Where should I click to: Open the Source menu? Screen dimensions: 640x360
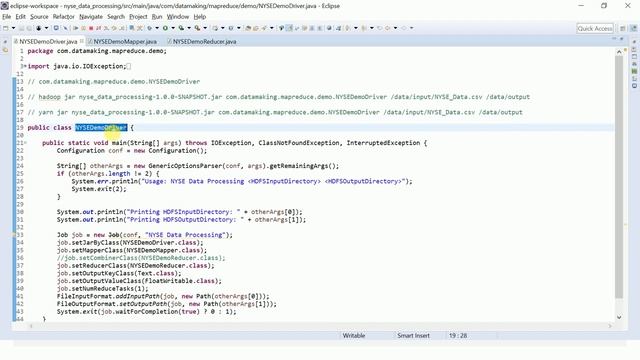(x=39, y=17)
